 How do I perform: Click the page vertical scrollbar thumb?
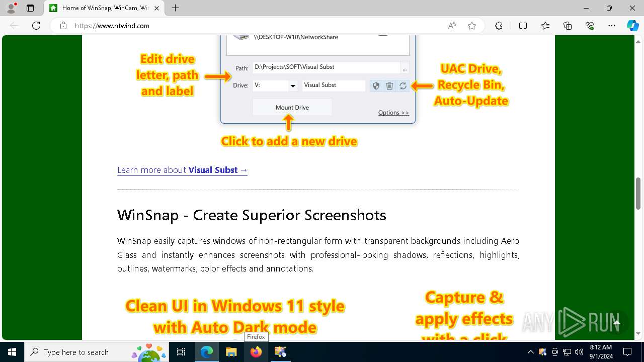coord(638,194)
